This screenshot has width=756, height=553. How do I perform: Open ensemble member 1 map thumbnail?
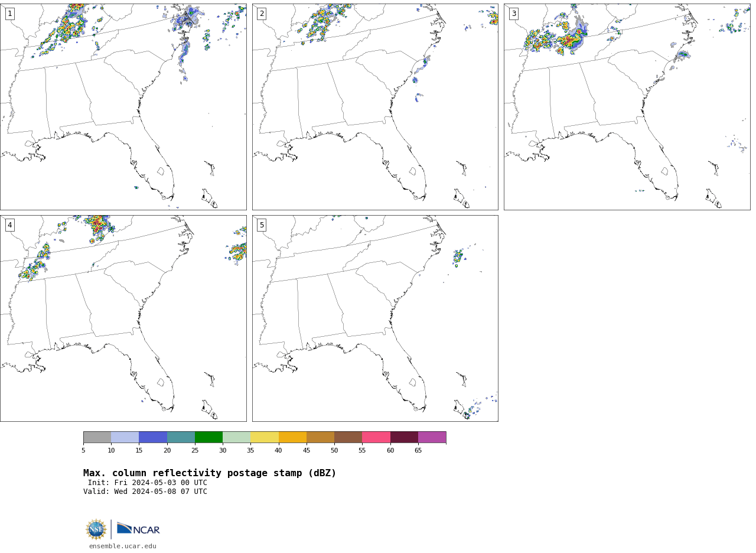[x=123, y=107]
